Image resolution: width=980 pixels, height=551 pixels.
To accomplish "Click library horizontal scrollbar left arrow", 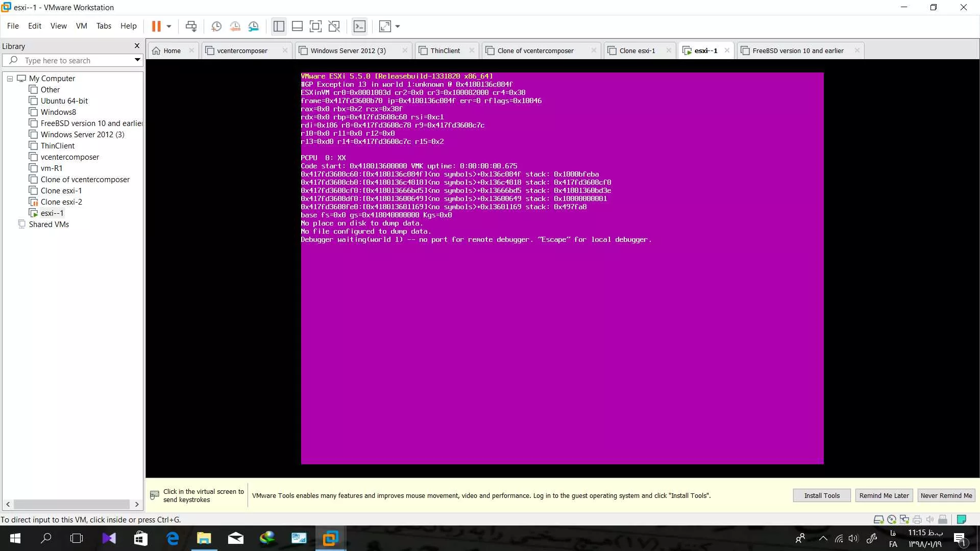I will point(8,505).
